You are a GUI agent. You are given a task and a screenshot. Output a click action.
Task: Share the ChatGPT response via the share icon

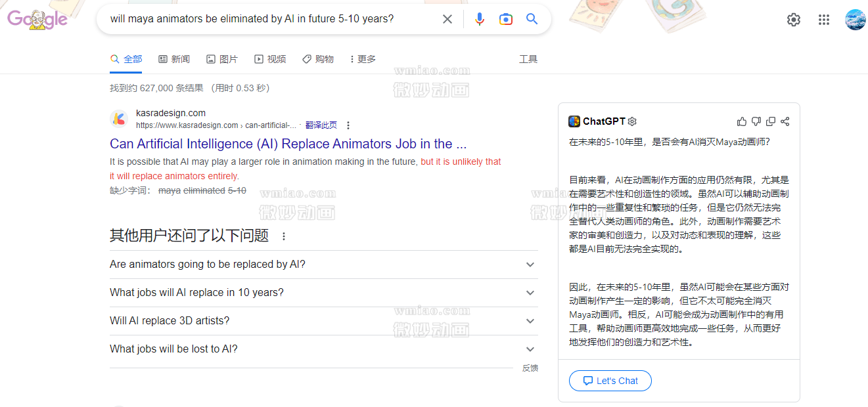coord(785,121)
